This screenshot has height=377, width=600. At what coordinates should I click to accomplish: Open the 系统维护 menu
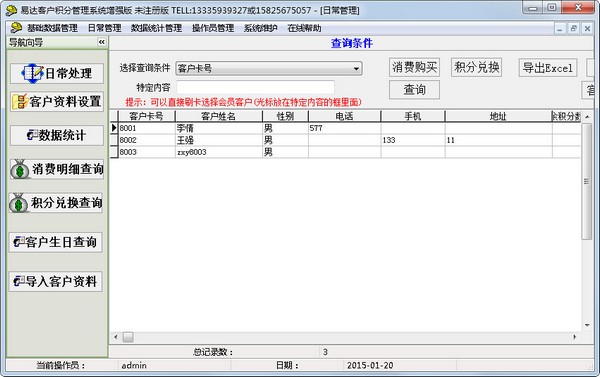[261, 28]
